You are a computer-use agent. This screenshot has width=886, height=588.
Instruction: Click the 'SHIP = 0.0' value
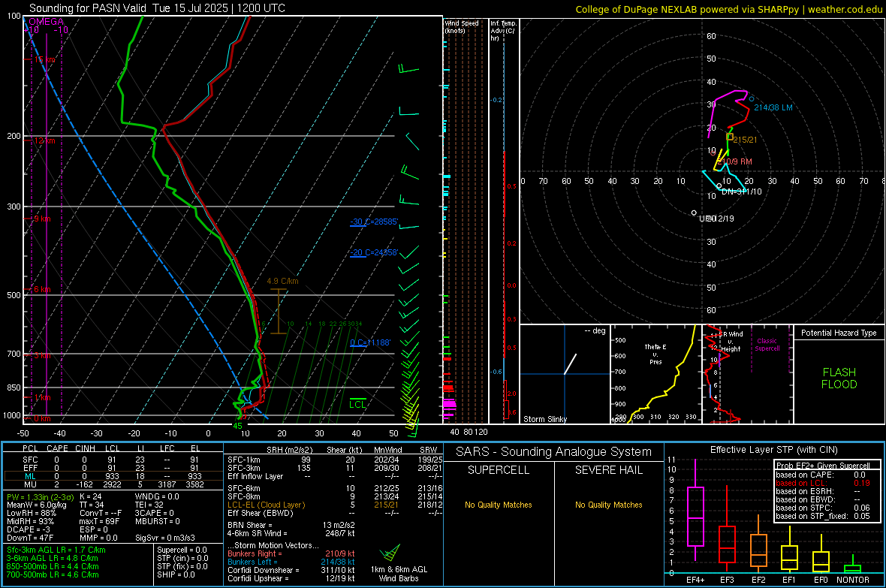pyautogui.click(x=176, y=574)
